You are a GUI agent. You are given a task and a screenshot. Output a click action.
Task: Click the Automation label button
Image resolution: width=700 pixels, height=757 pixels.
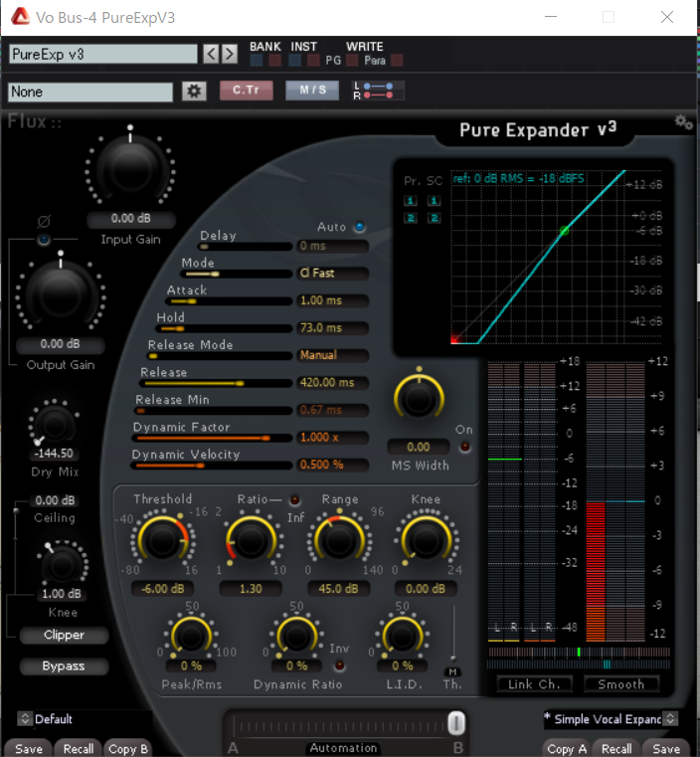[x=343, y=748]
